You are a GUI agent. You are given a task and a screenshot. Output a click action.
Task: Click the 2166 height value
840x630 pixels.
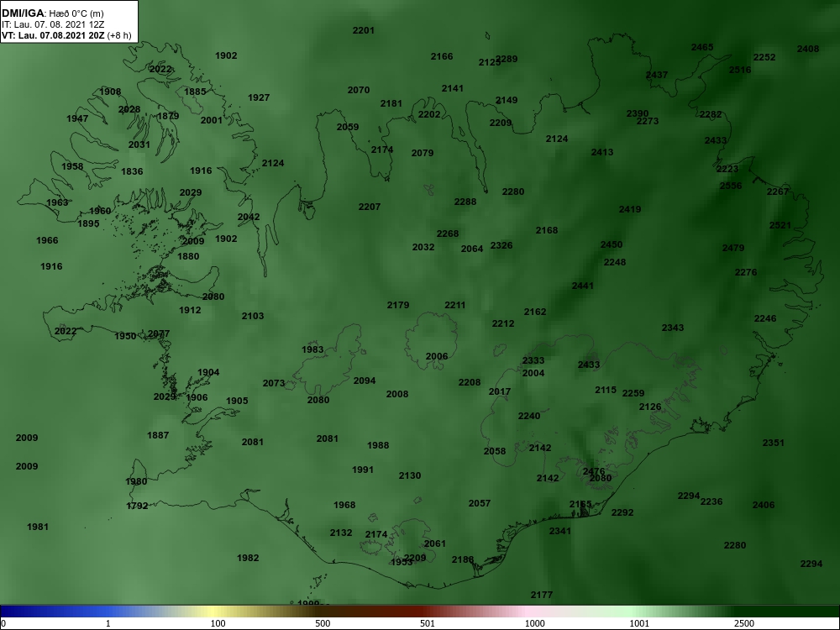click(442, 56)
